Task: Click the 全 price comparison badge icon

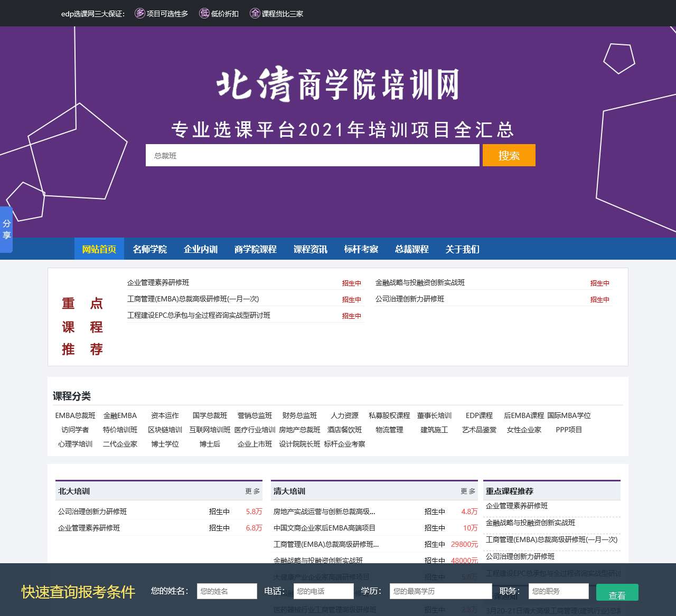Action: coord(255,14)
